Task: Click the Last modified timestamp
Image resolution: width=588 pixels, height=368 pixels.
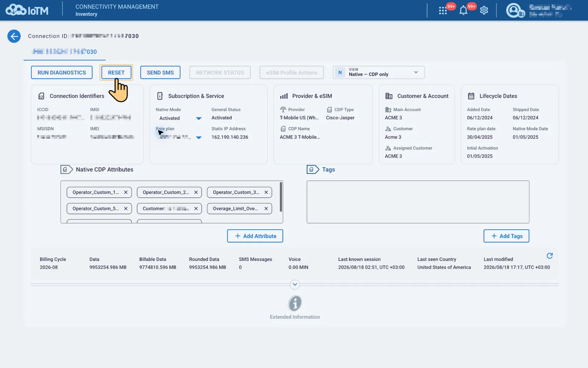Action: click(x=517, y=268)
